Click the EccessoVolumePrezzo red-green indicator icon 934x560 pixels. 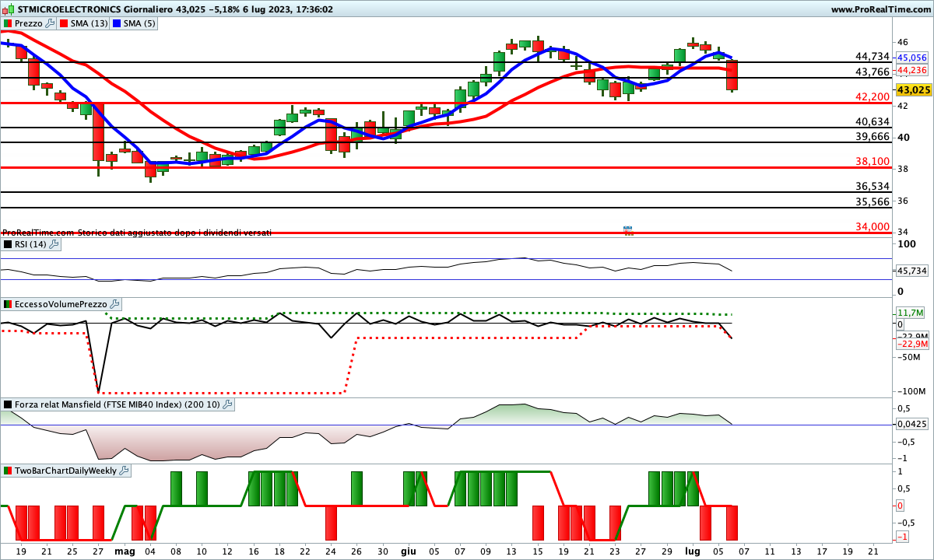point(8,304)
